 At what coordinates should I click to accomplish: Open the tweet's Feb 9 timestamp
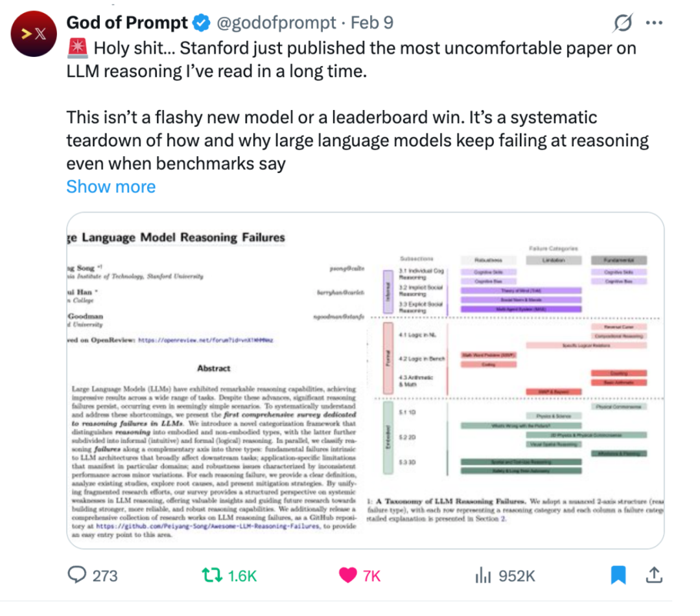tap(372, 24)
